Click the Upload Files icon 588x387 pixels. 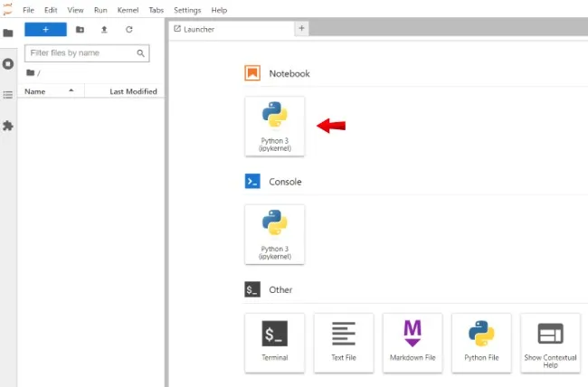tap(104, 29)
